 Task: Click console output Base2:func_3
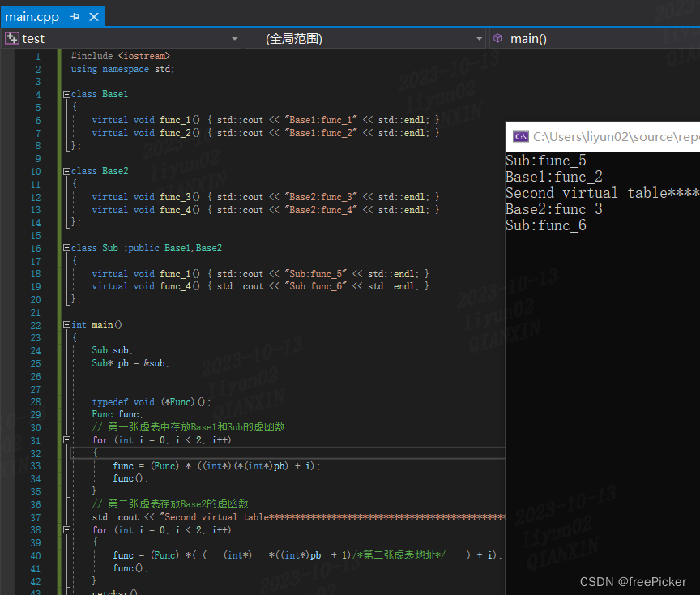[x=554, y=209]
